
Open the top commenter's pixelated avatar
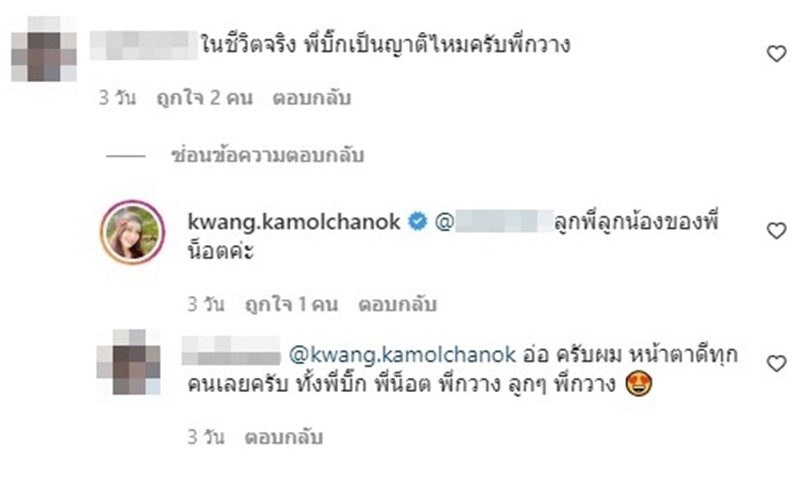44,49
